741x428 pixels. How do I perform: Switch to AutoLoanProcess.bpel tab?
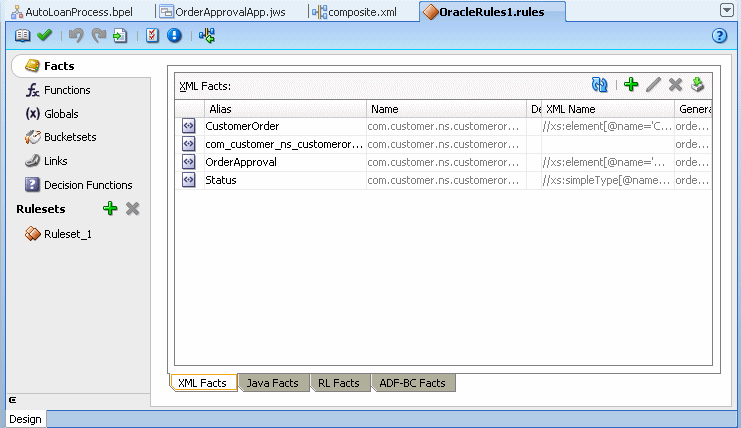(x=79, y=12)
